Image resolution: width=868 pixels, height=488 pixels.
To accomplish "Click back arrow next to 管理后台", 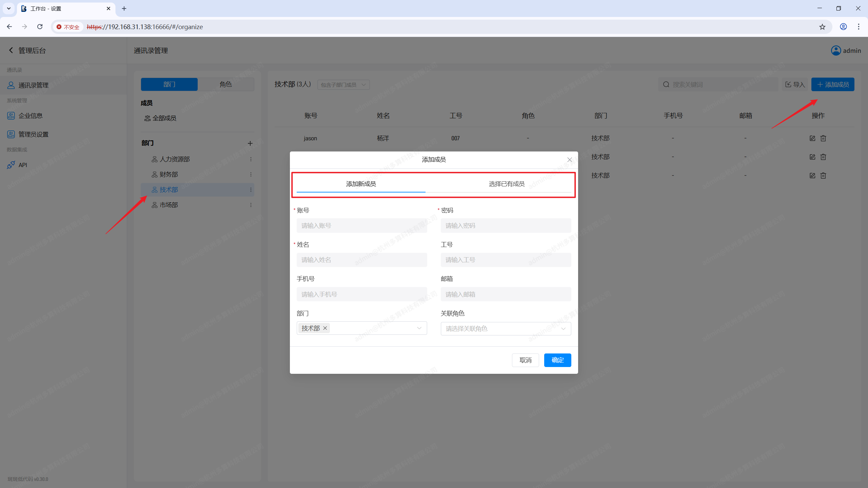I will pos(11,50).
